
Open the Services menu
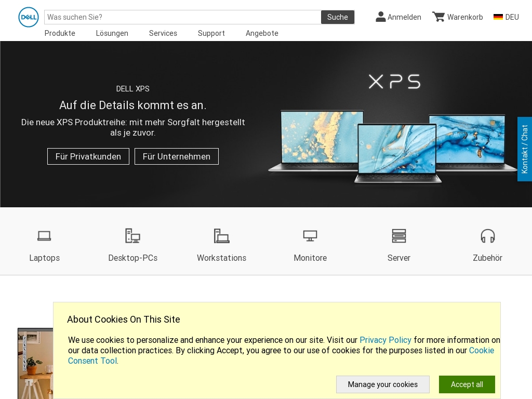[x=163, y=33]
